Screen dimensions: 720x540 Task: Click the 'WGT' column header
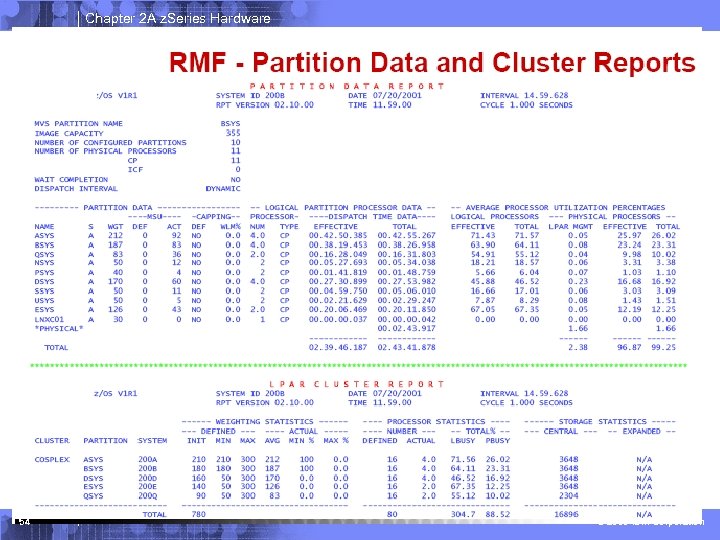click(115, 226)
